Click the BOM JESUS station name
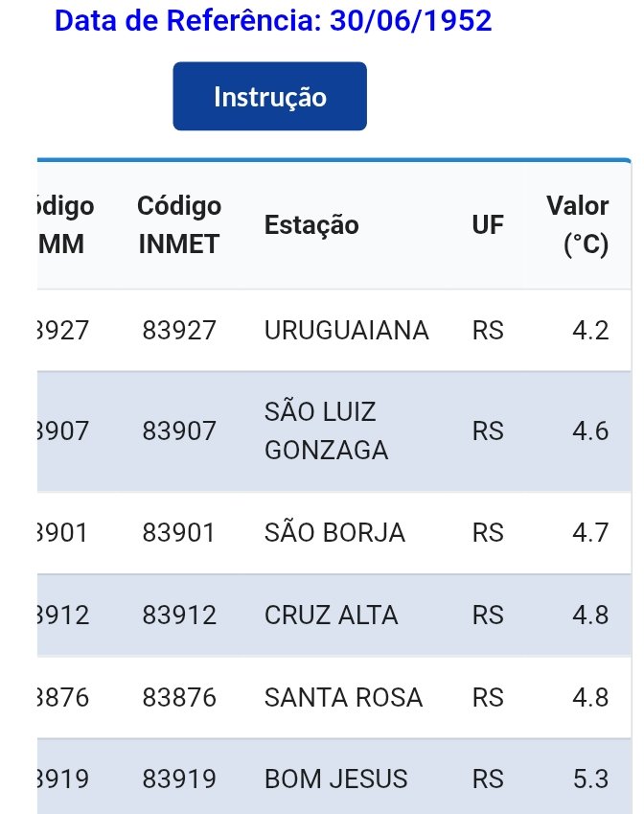 click(x=334, y=779)
